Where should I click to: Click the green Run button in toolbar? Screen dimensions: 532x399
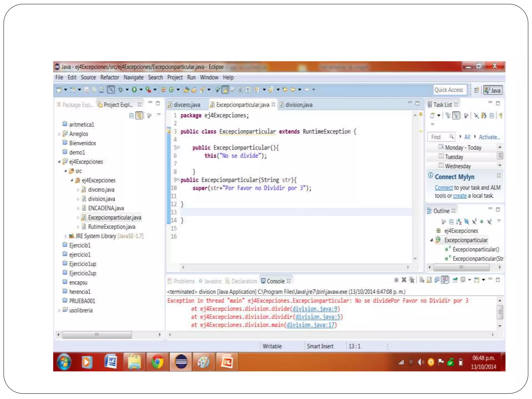click(x=134, y=90)
